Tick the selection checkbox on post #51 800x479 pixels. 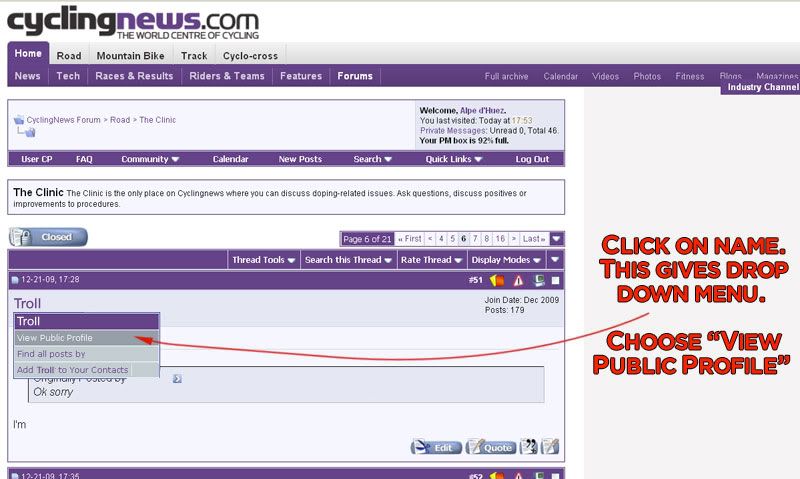pyautogui.click(x=556, y=280)
